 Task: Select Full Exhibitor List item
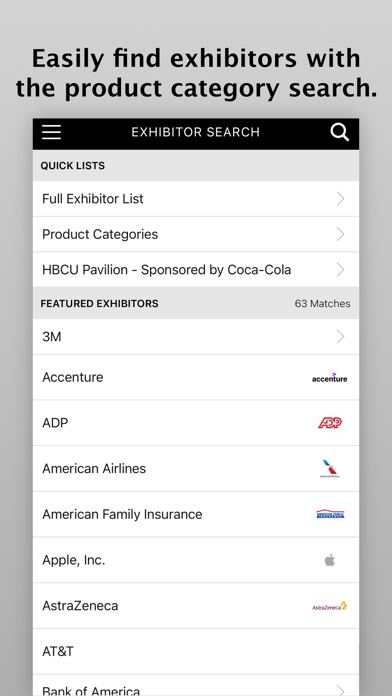pos(196,199)
